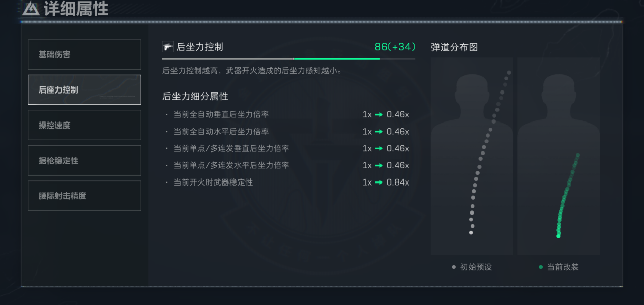
Task: Click the gray dot icon beside 初始预设
Action: 453,266
